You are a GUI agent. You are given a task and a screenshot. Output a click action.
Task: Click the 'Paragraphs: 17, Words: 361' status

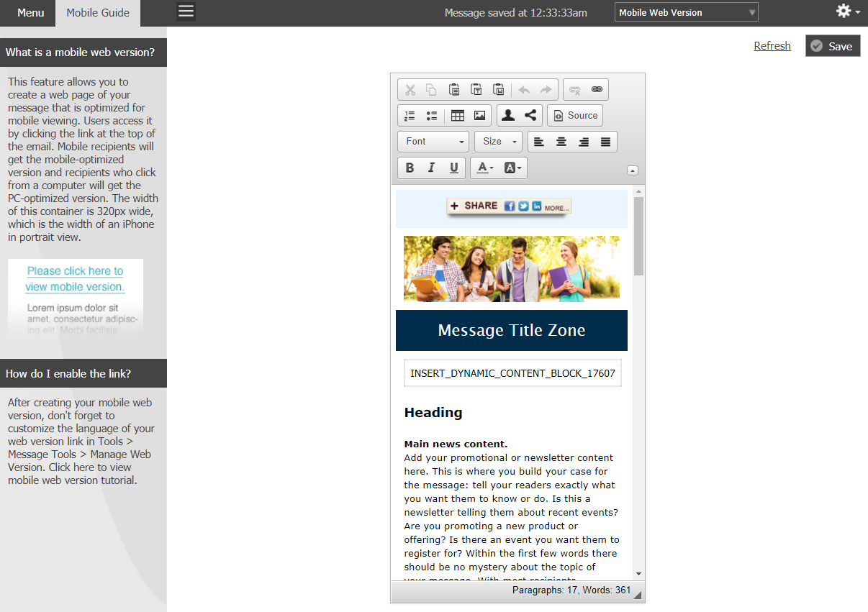coord(571,590)
